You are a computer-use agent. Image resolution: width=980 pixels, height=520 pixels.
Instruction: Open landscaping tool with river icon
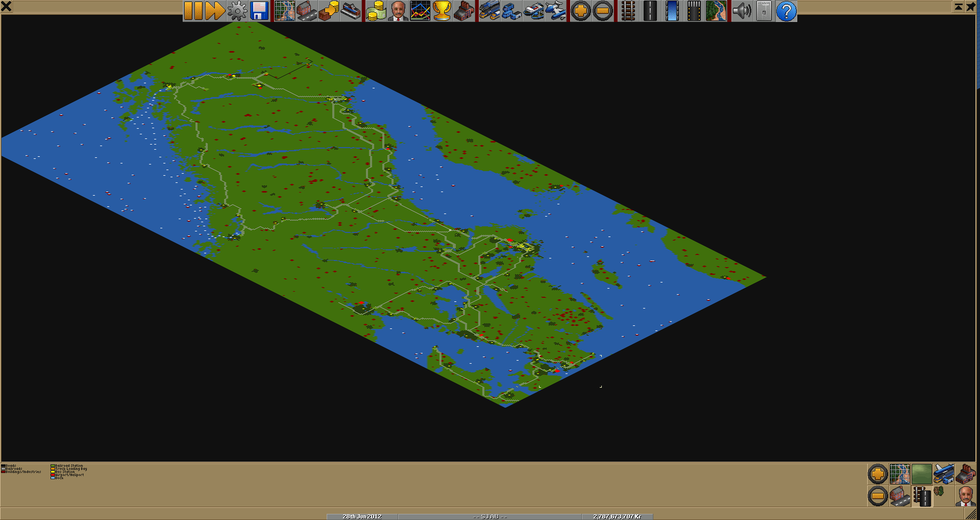pyautogui.click(x=716, y=11)
